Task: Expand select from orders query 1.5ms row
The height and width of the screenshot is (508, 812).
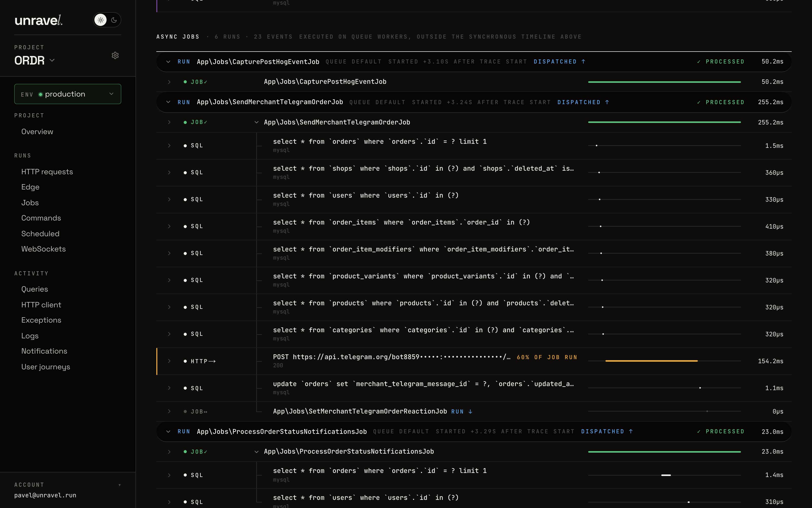Action: [x=169, y=146]
